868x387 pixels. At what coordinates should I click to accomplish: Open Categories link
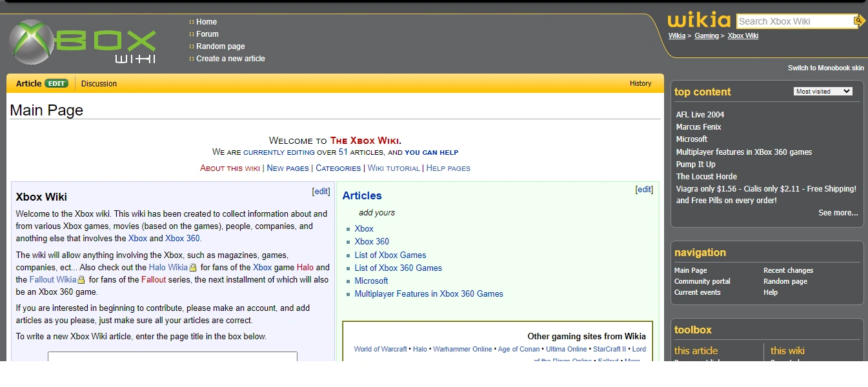click(x=338, y=168)
